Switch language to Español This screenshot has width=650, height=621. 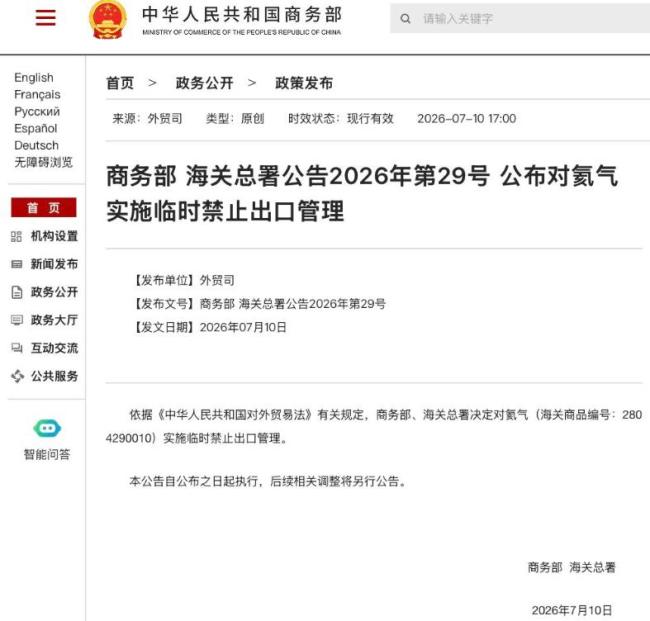(35, 129)
